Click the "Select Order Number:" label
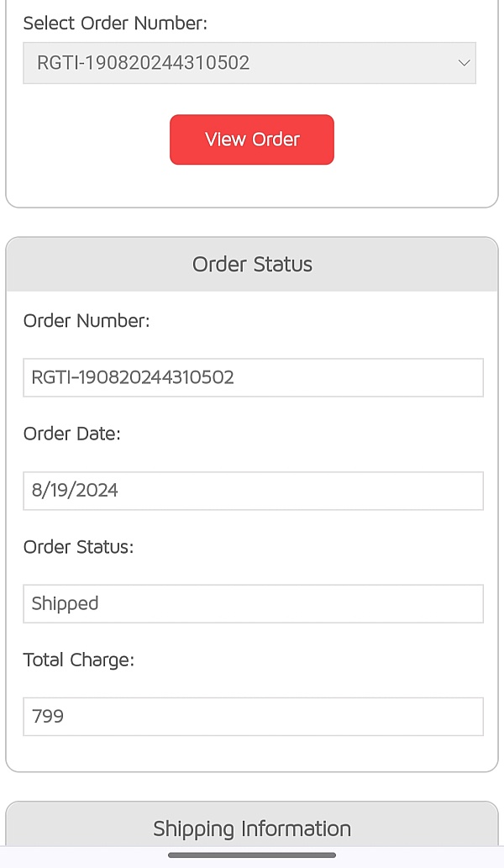Viewport: 504px width, 868px height. tap(115, 24)
